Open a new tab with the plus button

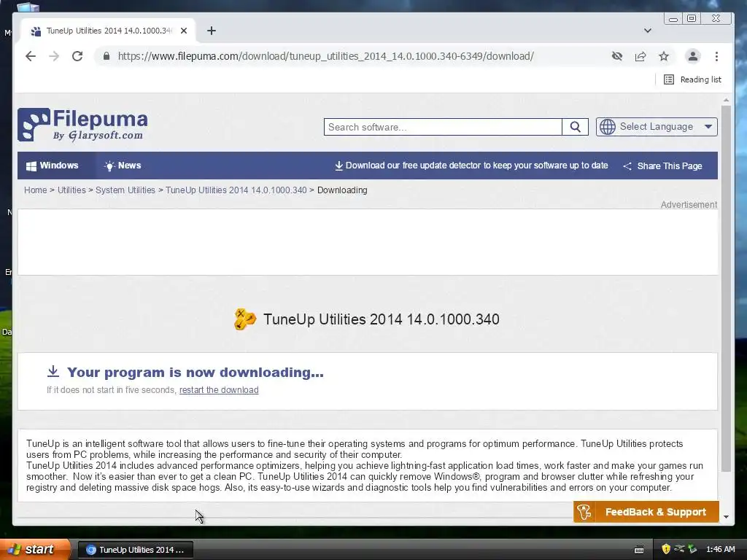212,31
